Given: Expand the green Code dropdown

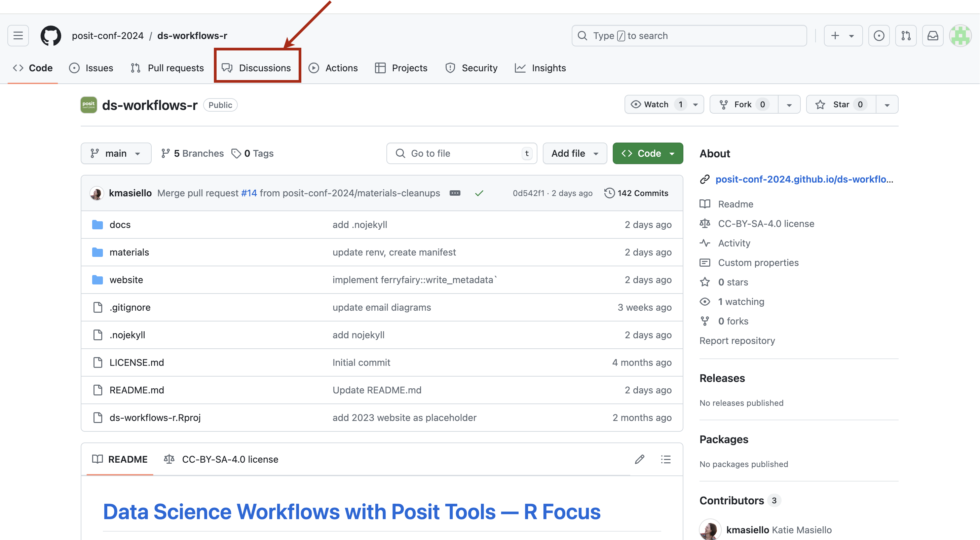Looking at the screenshot, I should (647, 153).
